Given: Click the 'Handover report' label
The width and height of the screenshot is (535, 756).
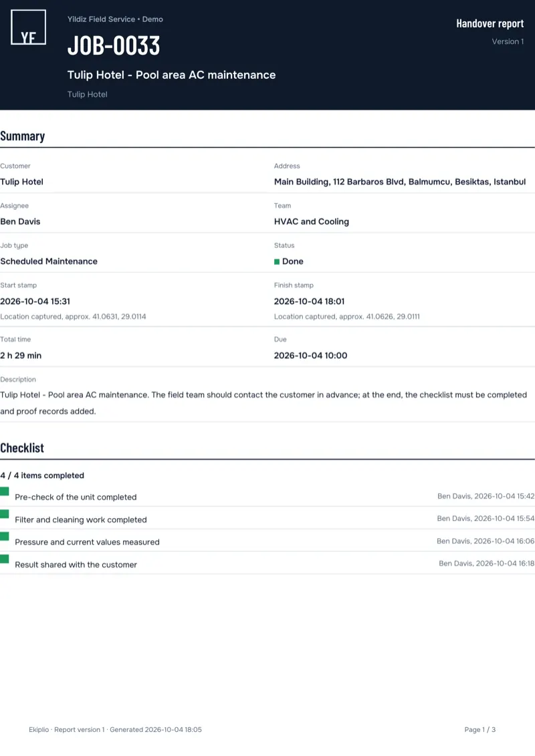Looking at the screenshot, I should (x=490, y=23).
